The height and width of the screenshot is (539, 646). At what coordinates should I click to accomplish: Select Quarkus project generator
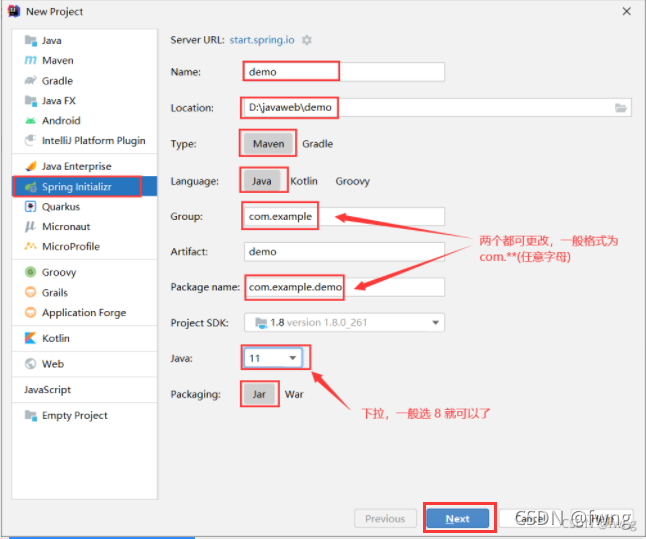84,206
